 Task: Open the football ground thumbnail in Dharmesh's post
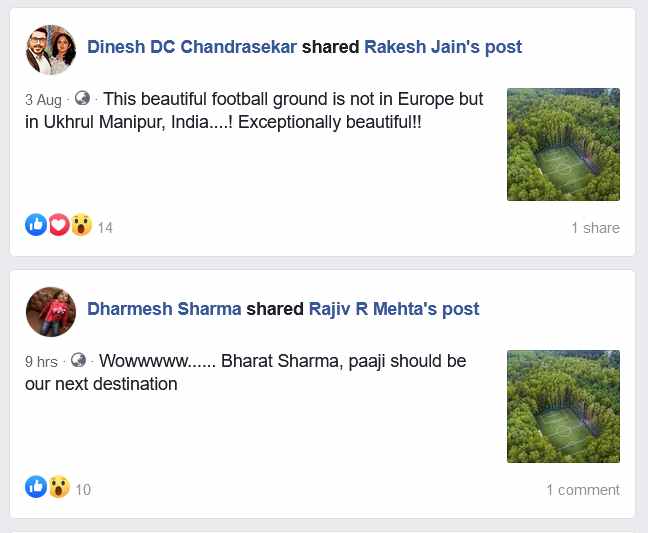(x=563, y=406)
